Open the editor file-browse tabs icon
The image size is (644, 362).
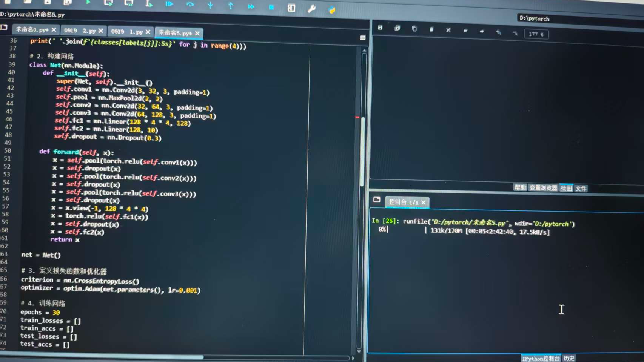[4, 27]
